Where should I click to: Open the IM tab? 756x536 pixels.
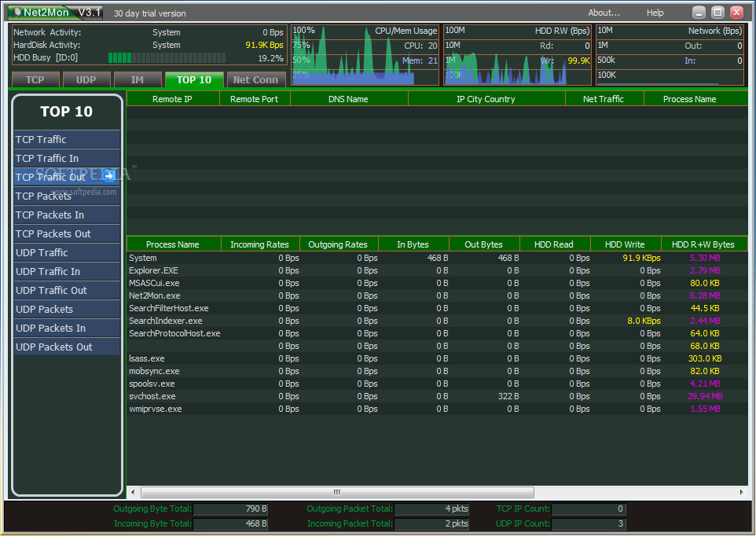pos(138,79)
